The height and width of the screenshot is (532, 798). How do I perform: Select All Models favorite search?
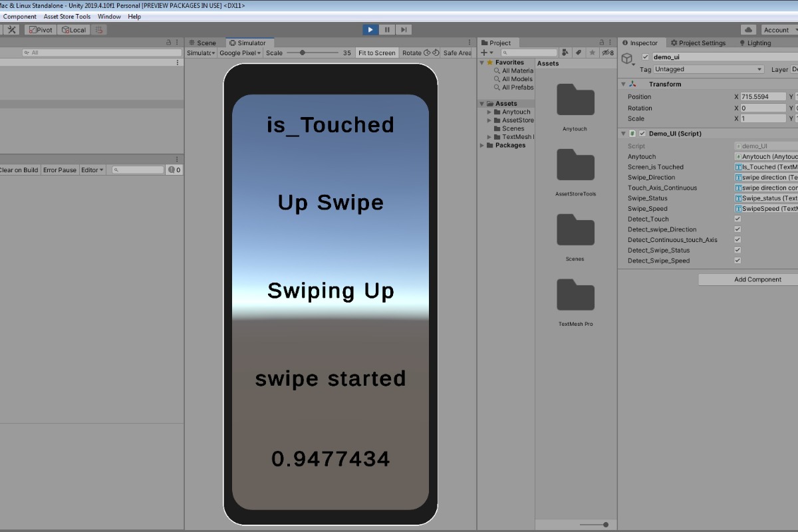tap(517, 79)
